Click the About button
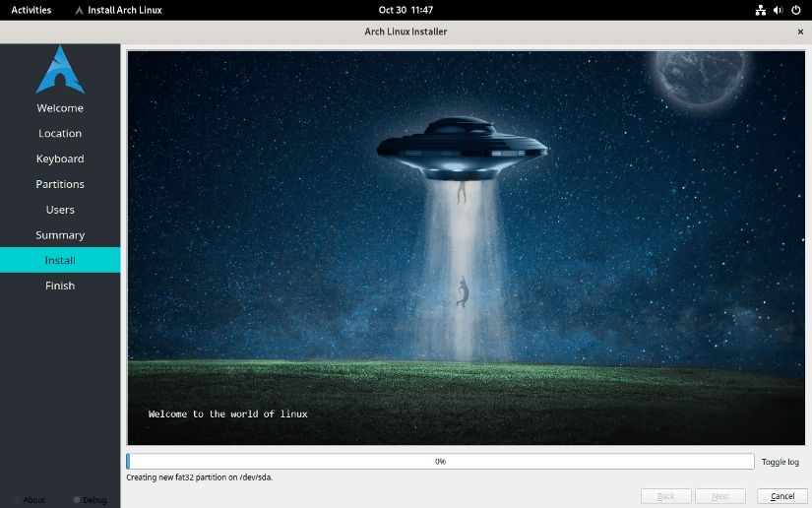Screen dimensions: 812x508 (30, 500)
